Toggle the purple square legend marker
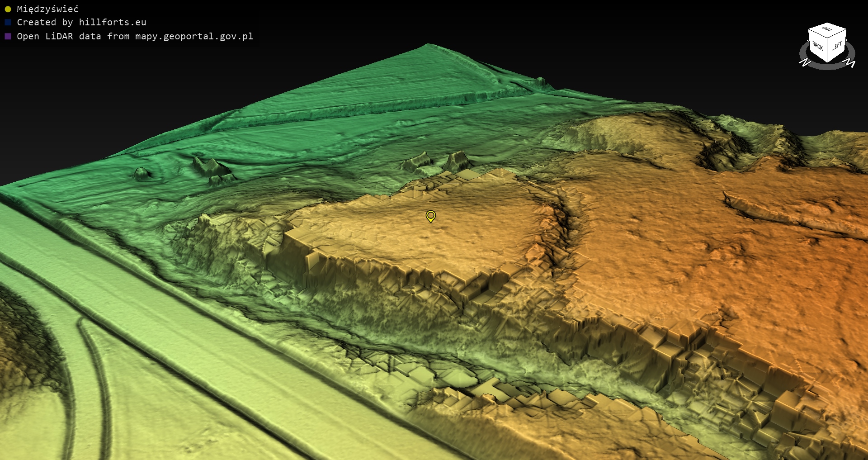868x460 pixels. tap(8, 36)
